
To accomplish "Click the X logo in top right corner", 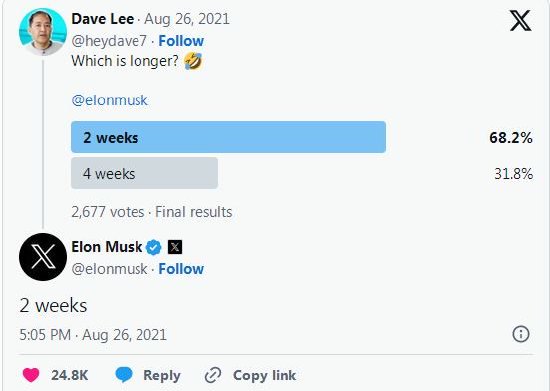I will pyautogui.click(x=521, y=21).
